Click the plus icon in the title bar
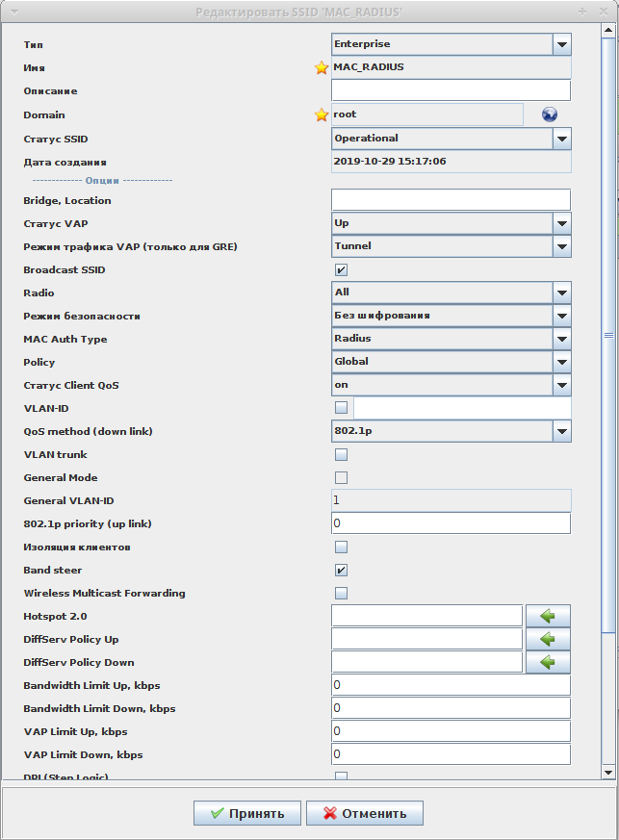Viewport: 619px width, 840px height. click(582, 11)
